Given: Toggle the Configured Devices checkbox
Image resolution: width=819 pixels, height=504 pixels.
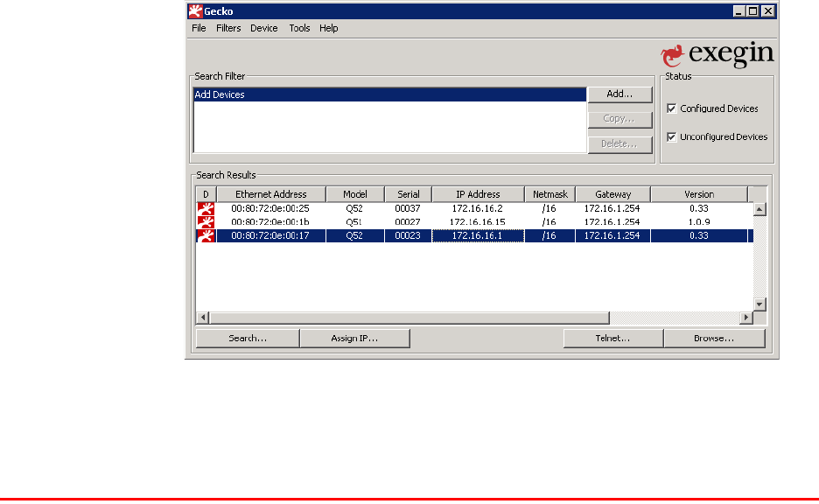Looking at the screenshot, I should [x=672, y=108].
